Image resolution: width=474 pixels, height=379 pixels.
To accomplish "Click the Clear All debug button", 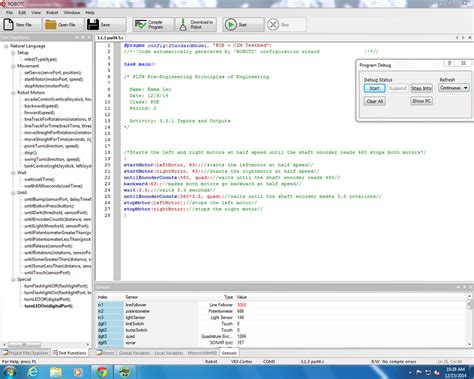I will pos(375,101).
